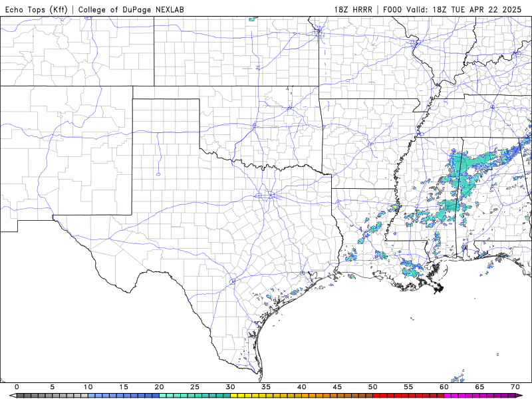This screenshot has width=532, height=399.
Task: Click the yellow echo-top cell on the Mississippi River
Action: (395, 207)
